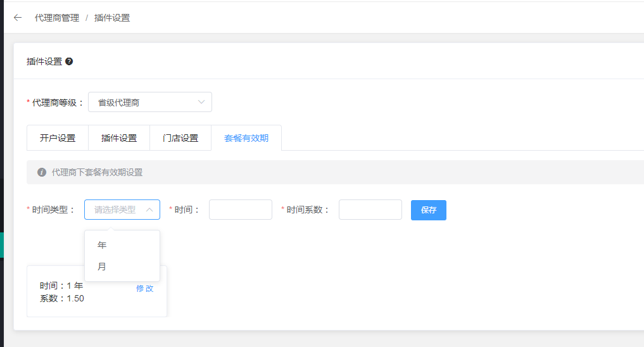Switch to the 开户设置 tab
The width and height of the screenshot is (644, 347).
tap(58, 138)
